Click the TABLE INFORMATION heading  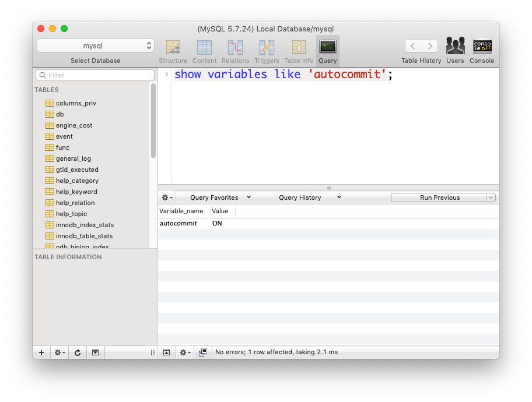[x=68, y=257]
